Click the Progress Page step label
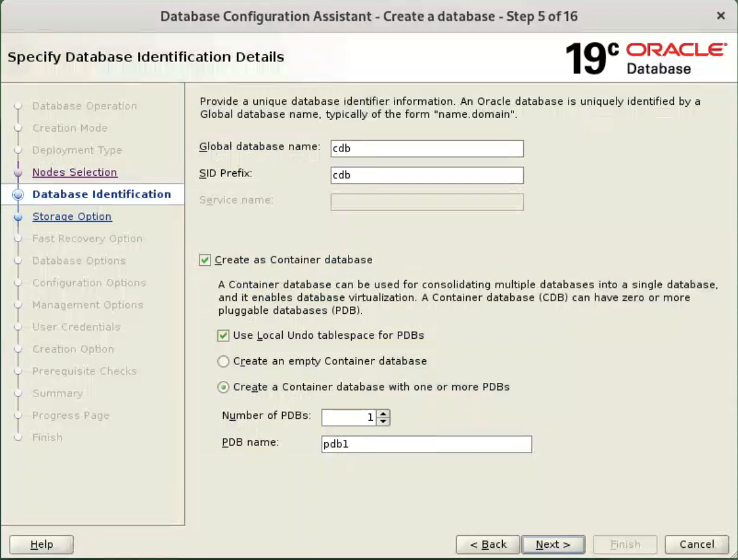Screen dimensions: 738x560 pyautogui.click(x=70, y=416)
